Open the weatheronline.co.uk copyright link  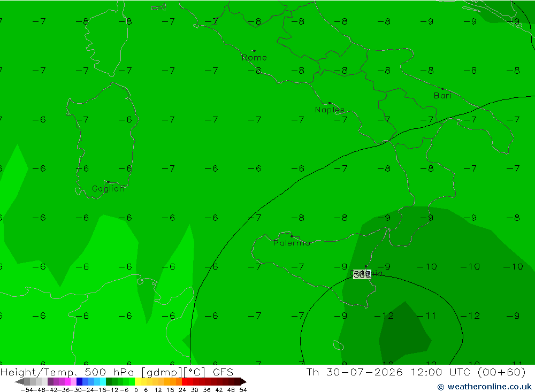pyautogui.click(x=485, y=387)
